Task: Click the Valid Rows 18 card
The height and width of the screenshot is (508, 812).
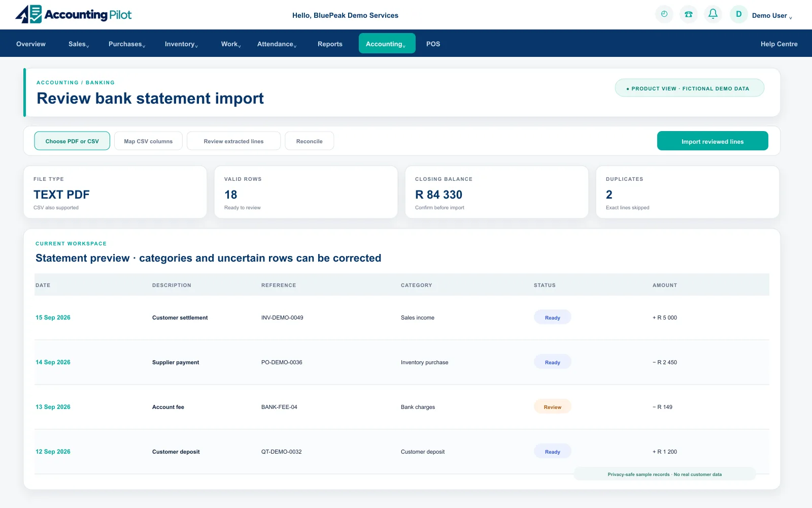Action: 306,192
